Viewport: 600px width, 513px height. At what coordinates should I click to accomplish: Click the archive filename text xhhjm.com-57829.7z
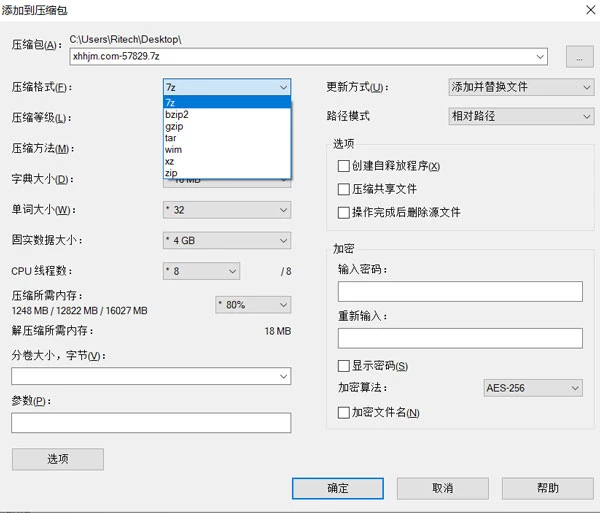[x=116, y=56]
